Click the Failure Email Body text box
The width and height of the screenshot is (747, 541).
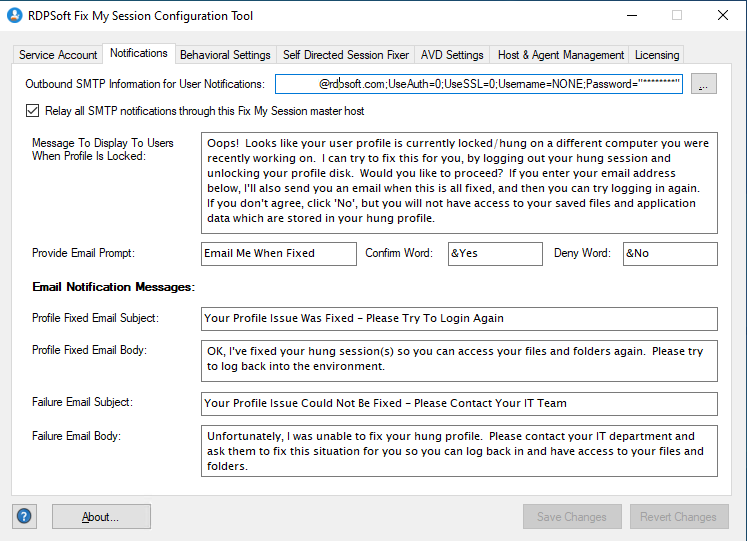pos(458,451)
